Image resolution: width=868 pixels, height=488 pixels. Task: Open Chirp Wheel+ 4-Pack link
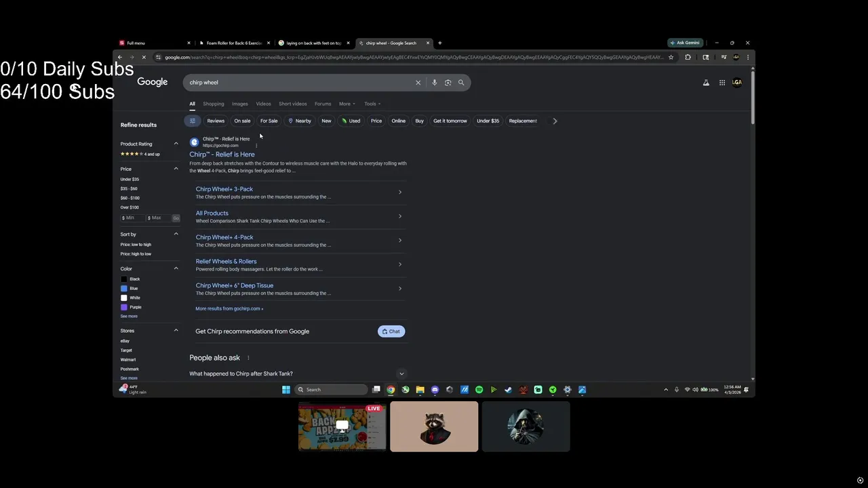[x=224, y=237]
